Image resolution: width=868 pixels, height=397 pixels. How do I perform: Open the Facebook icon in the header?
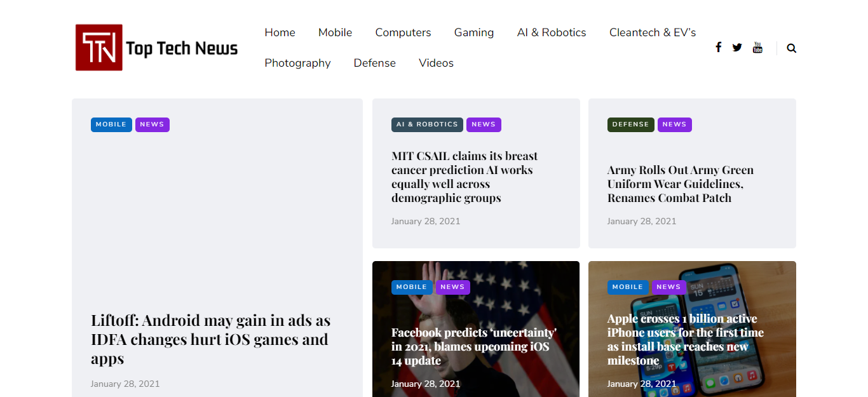tap(719, 47)
